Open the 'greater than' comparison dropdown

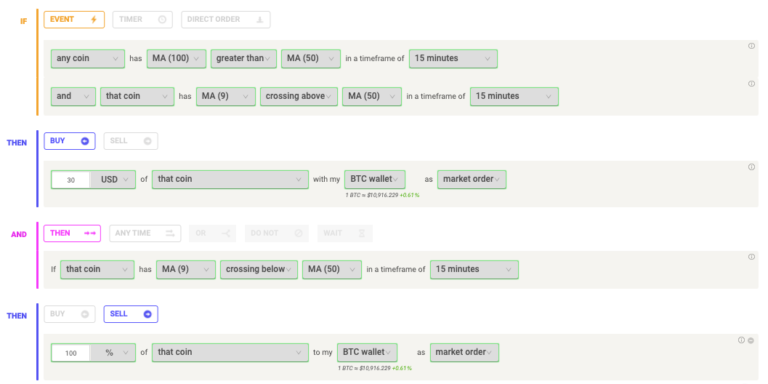tap(243, 59)
